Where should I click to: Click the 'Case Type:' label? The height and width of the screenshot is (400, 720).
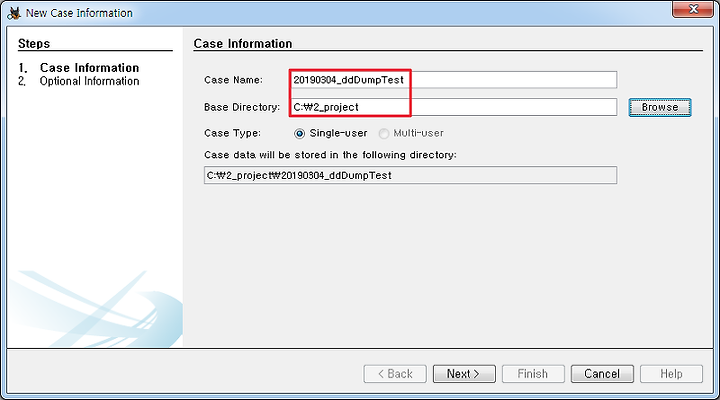click(x=232, y=133)
